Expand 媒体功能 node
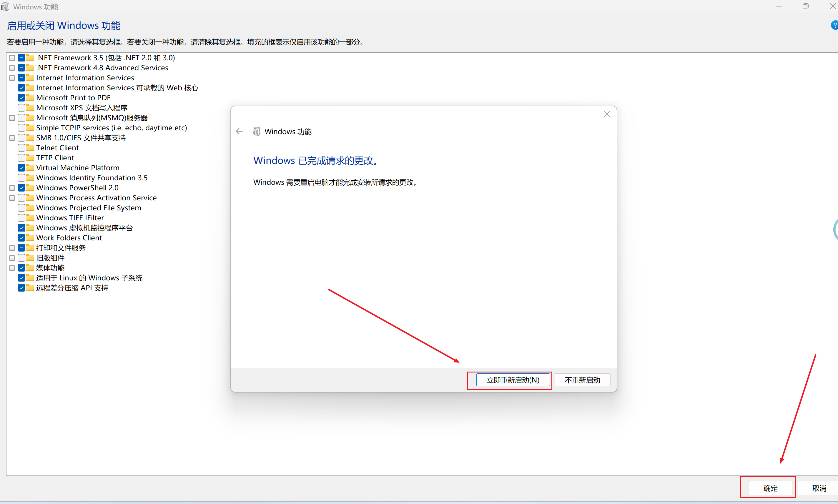The width and height of the screenshot is (838, 504). coord(12,268)
